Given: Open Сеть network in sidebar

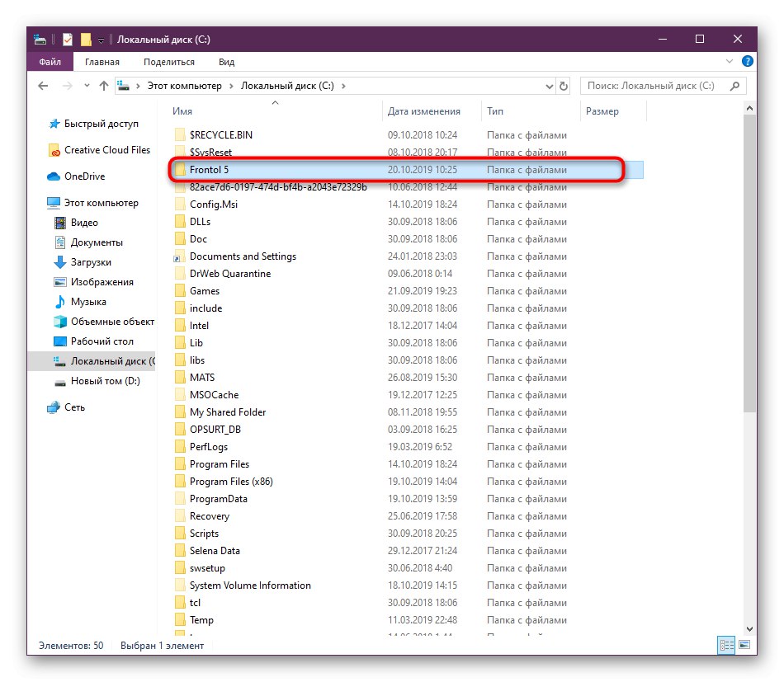Looking at the screenshot, I should 66,407.
